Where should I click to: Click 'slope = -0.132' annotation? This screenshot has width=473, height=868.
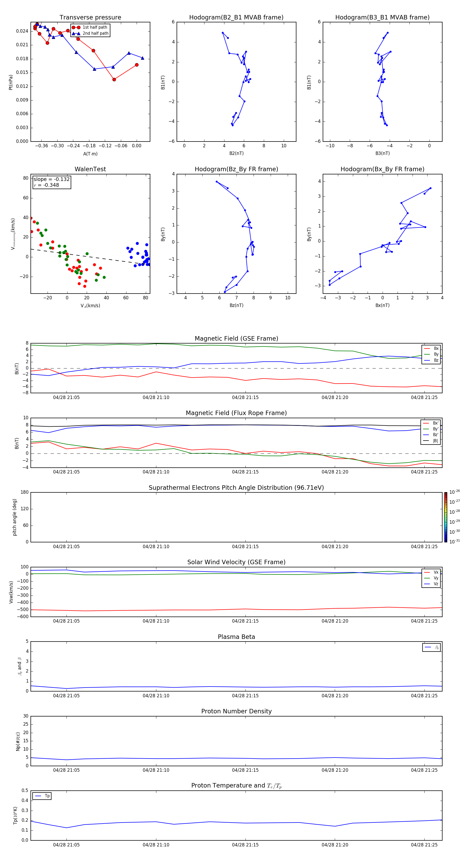52,179
